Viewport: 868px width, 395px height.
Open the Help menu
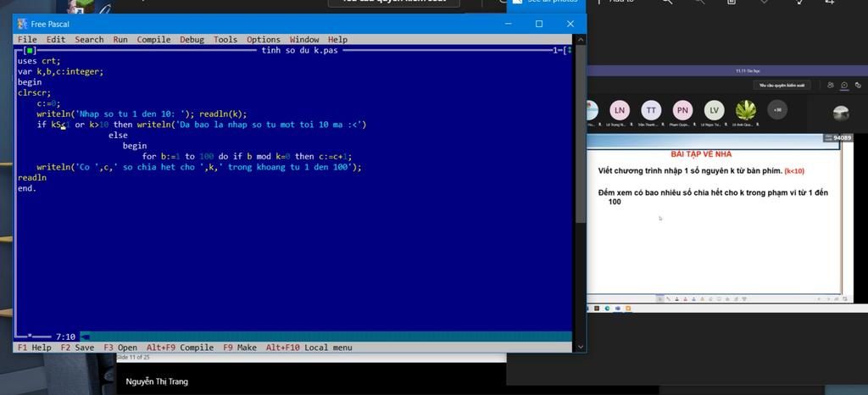(337, 39)
